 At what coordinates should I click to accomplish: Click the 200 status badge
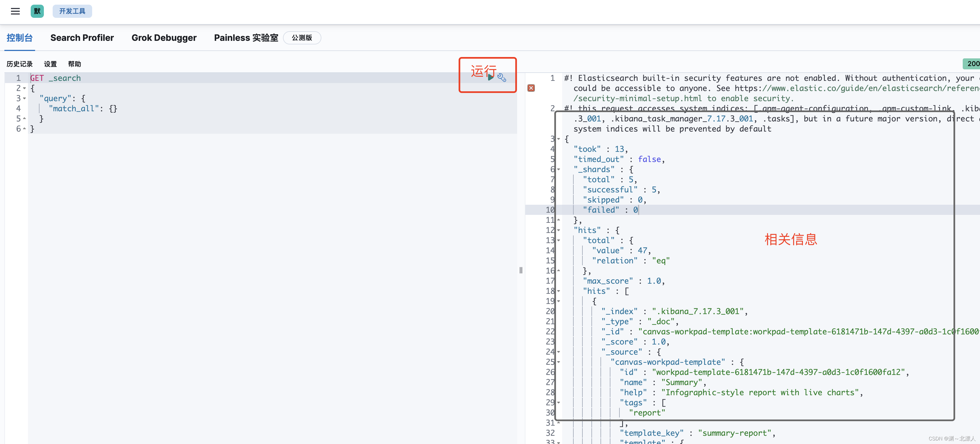[x=972, y=64]
